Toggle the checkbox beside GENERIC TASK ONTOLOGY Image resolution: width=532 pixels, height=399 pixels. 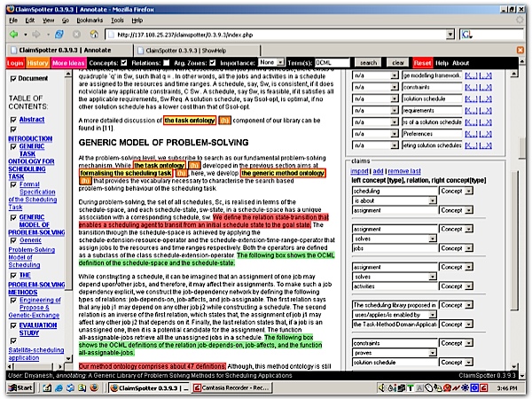click(13, 146)
